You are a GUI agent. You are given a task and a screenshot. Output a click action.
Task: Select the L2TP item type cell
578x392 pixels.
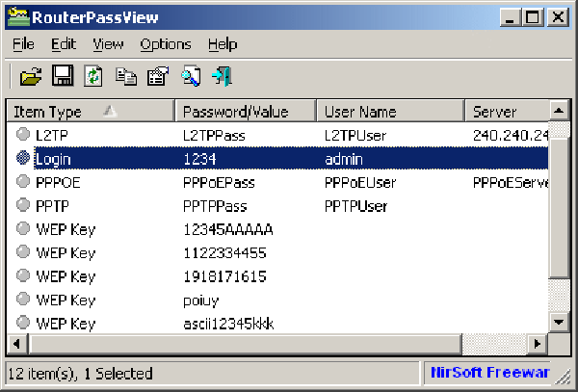[52, 135]
